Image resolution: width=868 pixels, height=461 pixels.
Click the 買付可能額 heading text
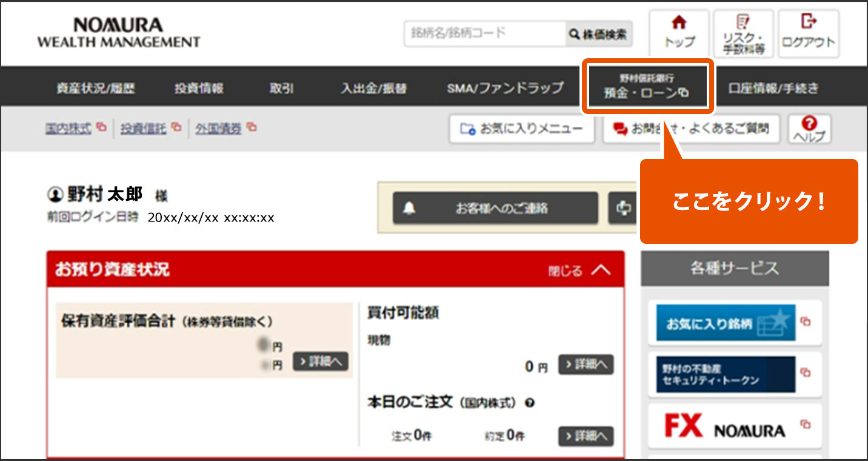coord(403,313)
